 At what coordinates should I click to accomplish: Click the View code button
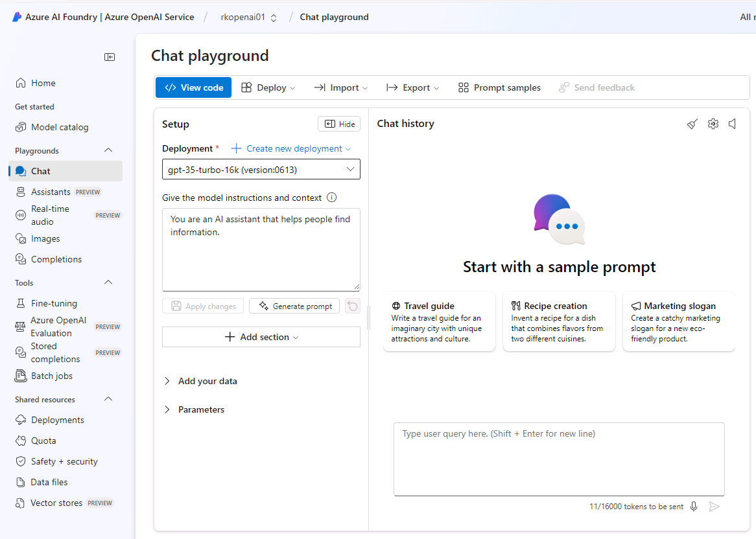193,87
